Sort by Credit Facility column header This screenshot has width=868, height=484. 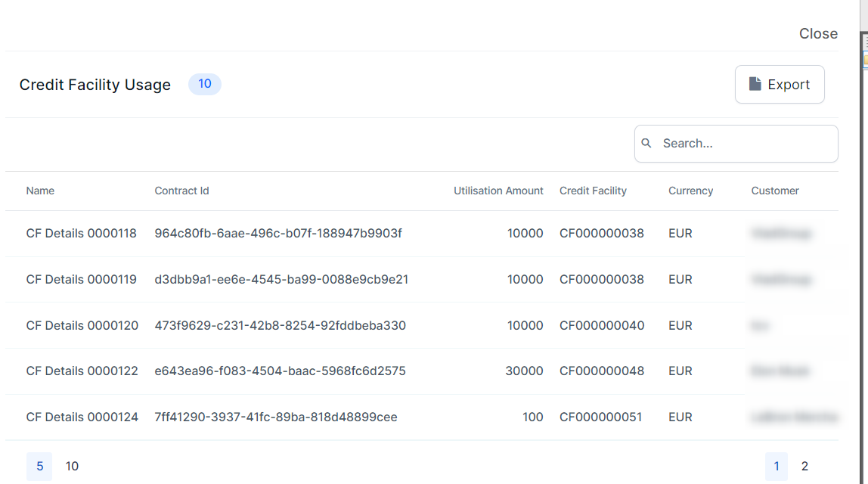pos(593,191)
